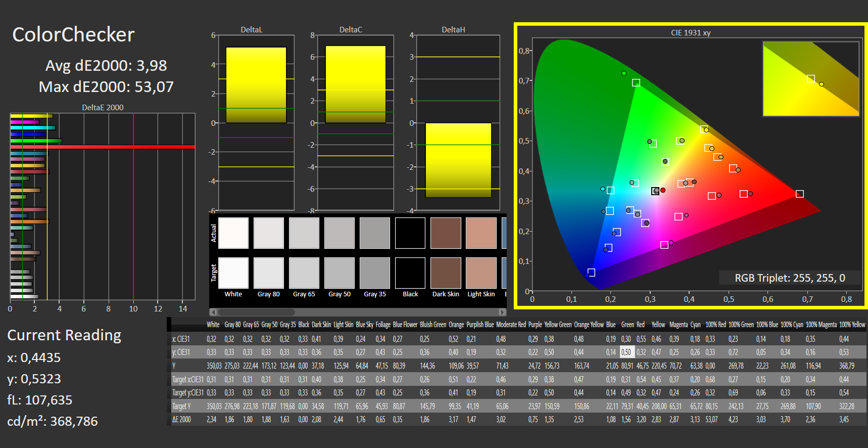The image size is (868, 448).
Task: Click the swatch strip's left scroll arrow
Action: (213, 312)
